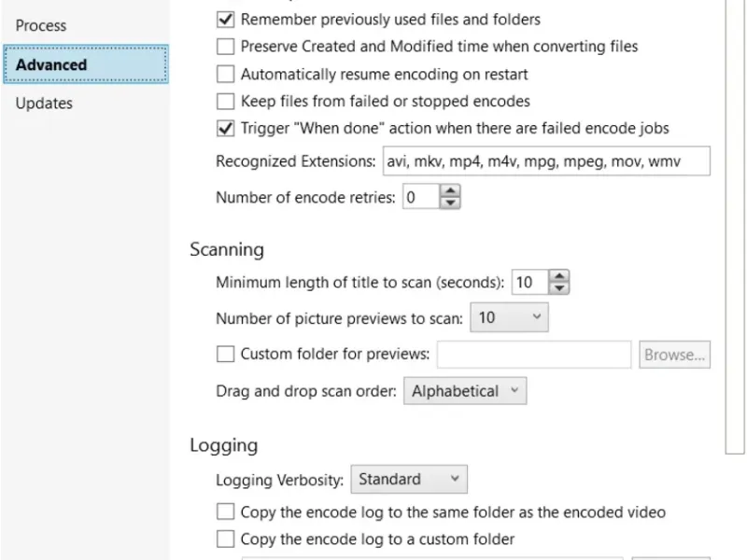
Task: Uncheck Trigger "When done" action checkbox
Action: [x=225, y=129]
